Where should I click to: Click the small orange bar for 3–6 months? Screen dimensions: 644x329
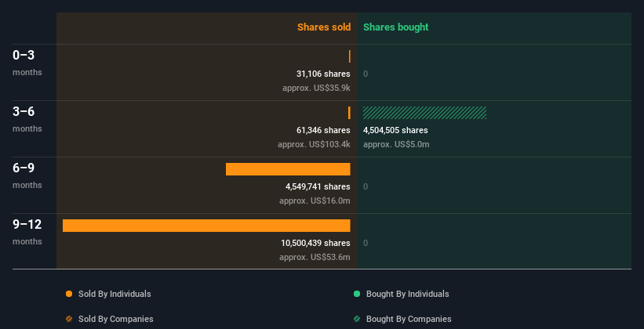tap(349, 113)
